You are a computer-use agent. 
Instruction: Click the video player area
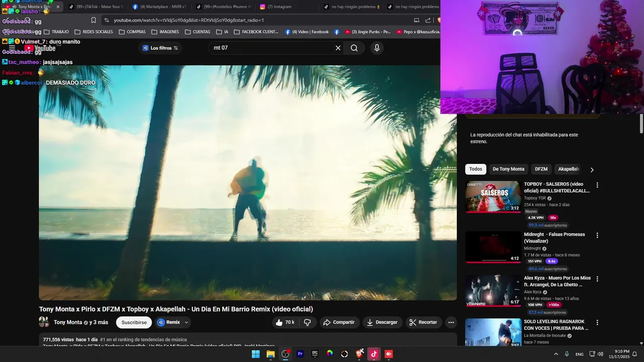point(248,183)
